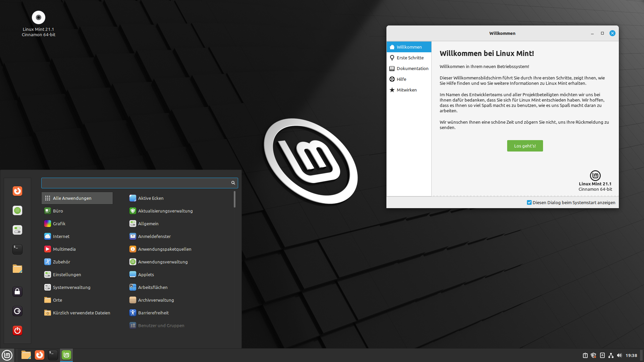Open the Alle Anwendungen category

pyautogui.click(x=72, y=198)
